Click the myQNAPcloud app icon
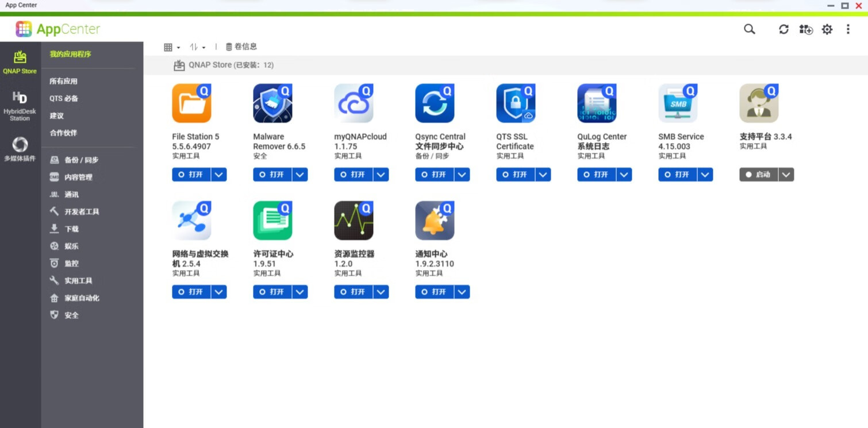The image size is (868, 428). pyautogui.click(x=354, y=103)
